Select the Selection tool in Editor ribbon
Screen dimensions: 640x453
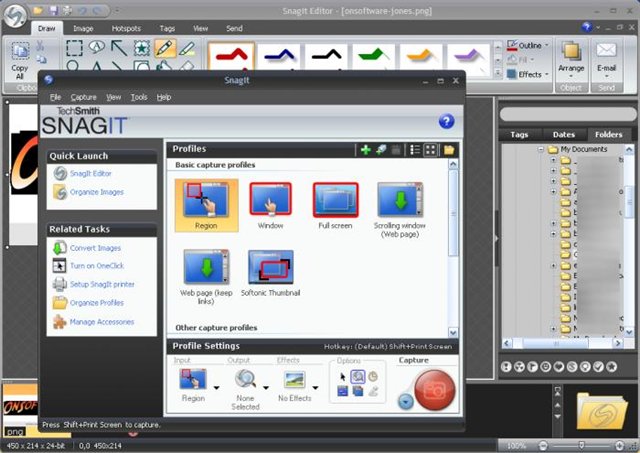(x=74, y=48)
